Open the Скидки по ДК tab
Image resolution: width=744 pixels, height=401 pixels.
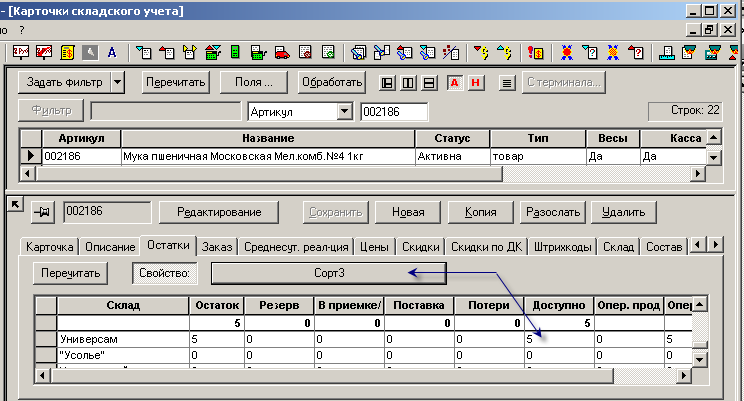coord(486,247)
